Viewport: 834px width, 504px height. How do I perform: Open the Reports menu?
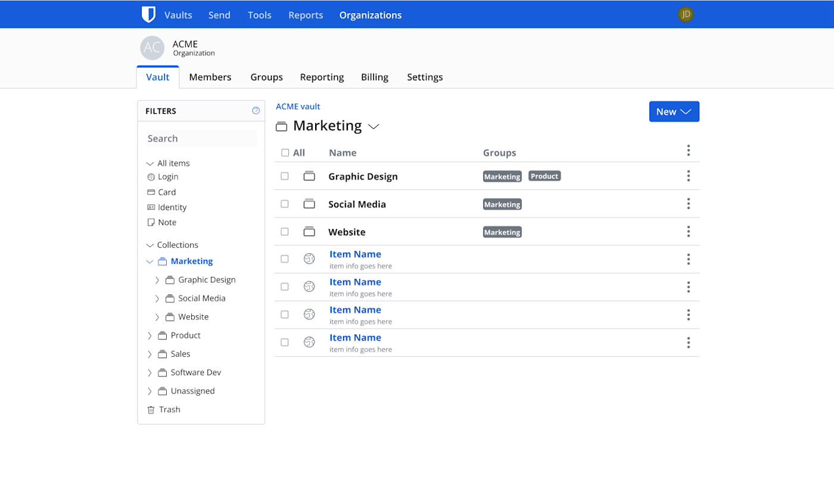pos(306,15)
